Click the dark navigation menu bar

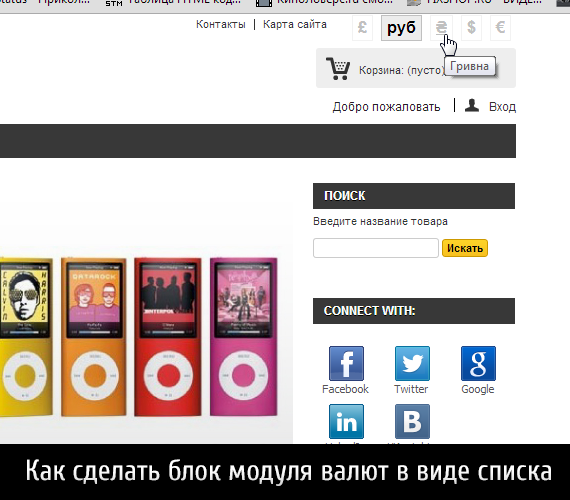(258, 141)
